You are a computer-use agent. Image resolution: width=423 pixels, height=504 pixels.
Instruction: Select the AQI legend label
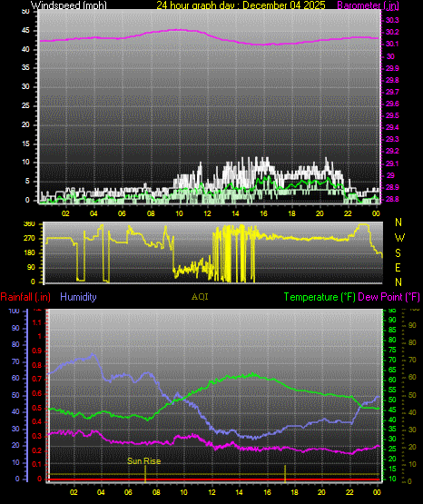(200, 297)
